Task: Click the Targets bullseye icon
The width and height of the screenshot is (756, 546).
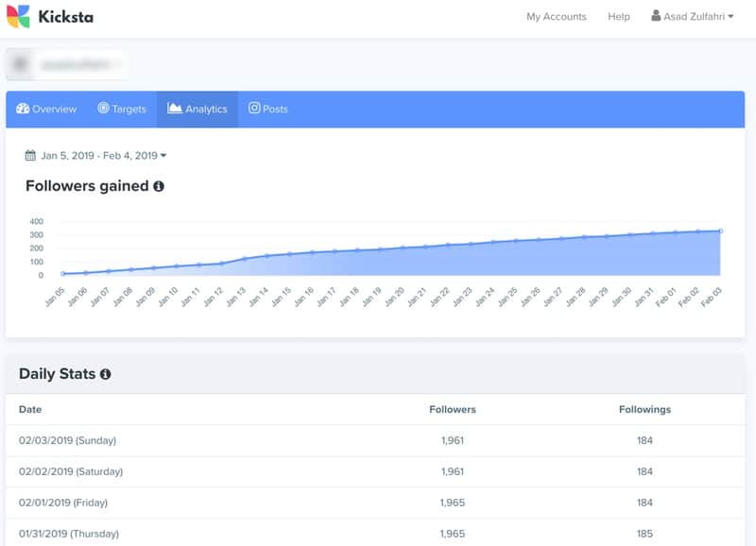Action: click(103, 108)
